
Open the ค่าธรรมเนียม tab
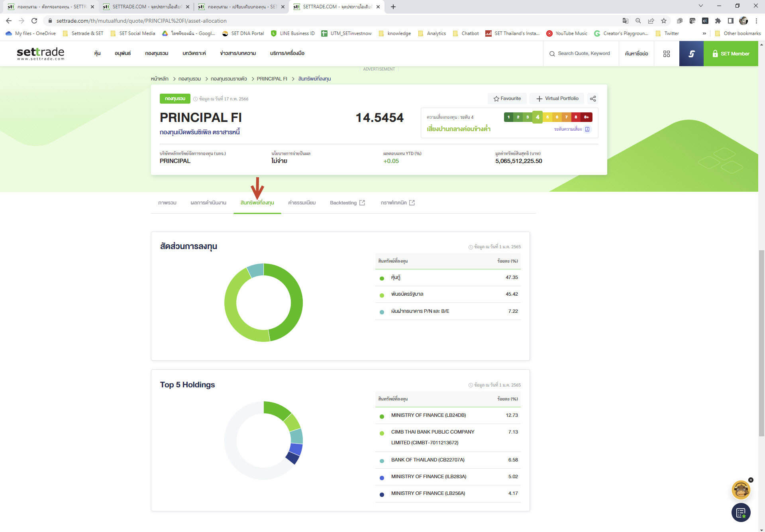click(x=302, y=203)
